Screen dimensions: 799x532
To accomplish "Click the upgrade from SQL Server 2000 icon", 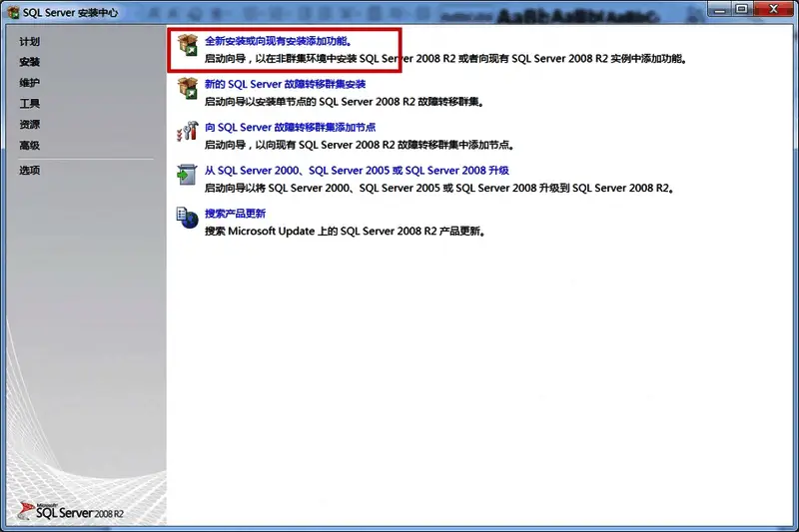I will click(187, 176).
